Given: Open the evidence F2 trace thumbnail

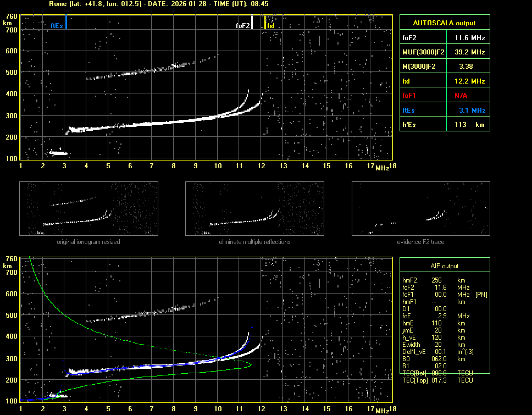Looking at the screenshot, I should click(420, 208).
